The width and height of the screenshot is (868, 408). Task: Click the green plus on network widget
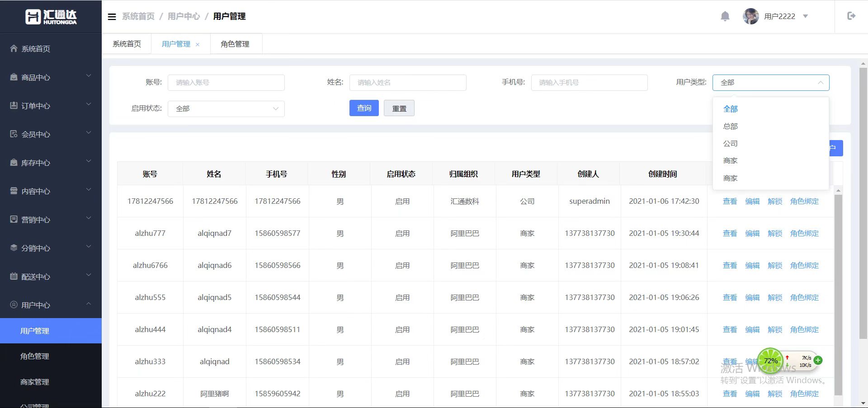tap(818, 360)
